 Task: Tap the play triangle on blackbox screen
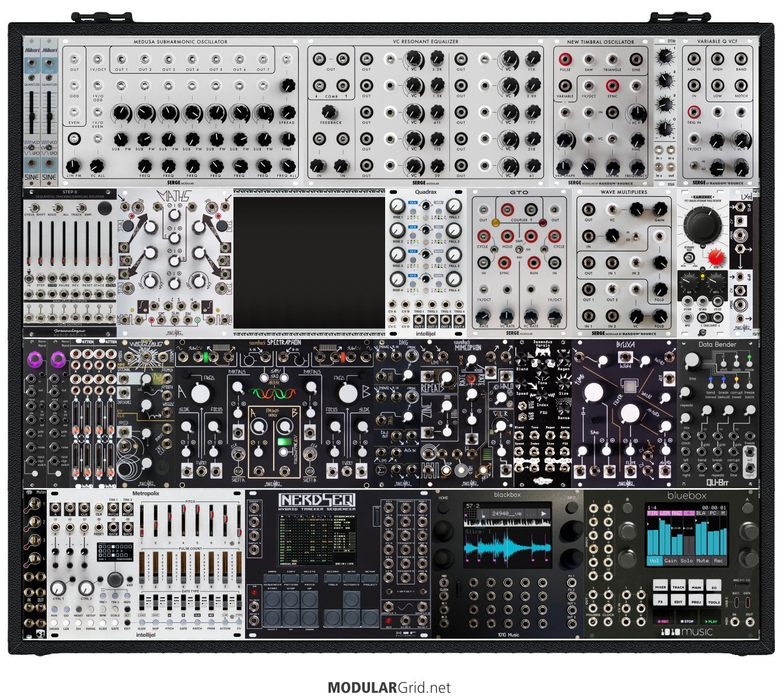[543, 514]
